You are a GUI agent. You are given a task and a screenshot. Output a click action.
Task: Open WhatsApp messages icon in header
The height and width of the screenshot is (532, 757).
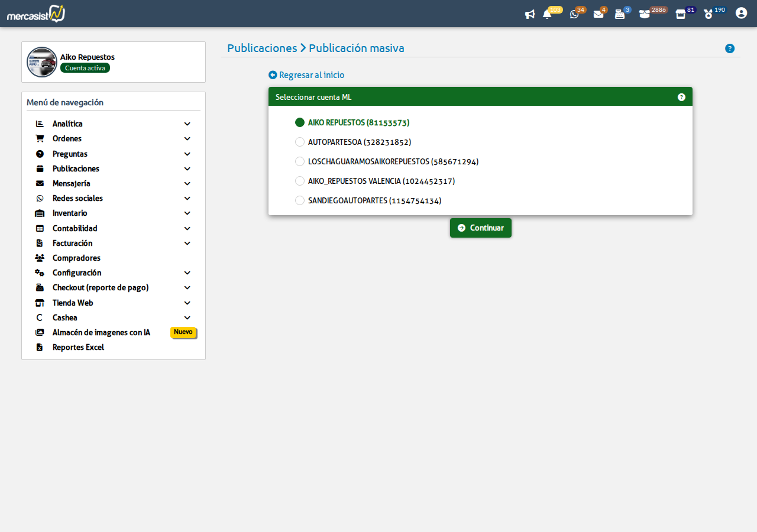click(x=574, y=14)
